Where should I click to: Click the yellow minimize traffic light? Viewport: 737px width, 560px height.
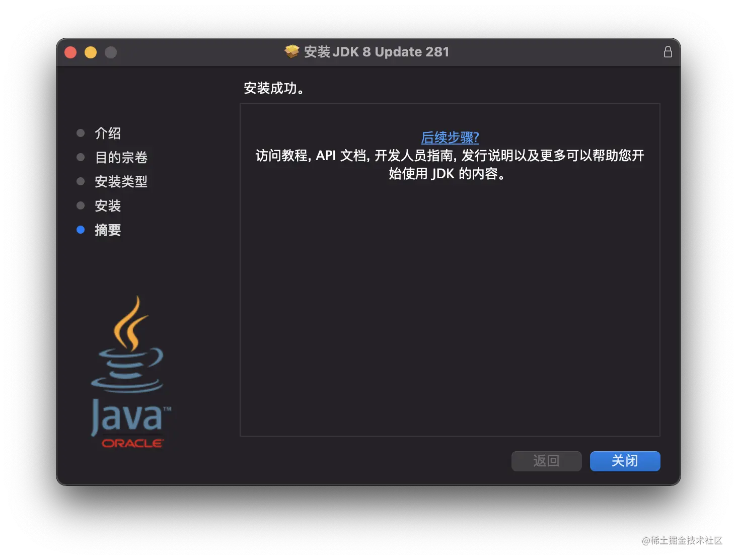pyautogui.click(x=91, y=52)
